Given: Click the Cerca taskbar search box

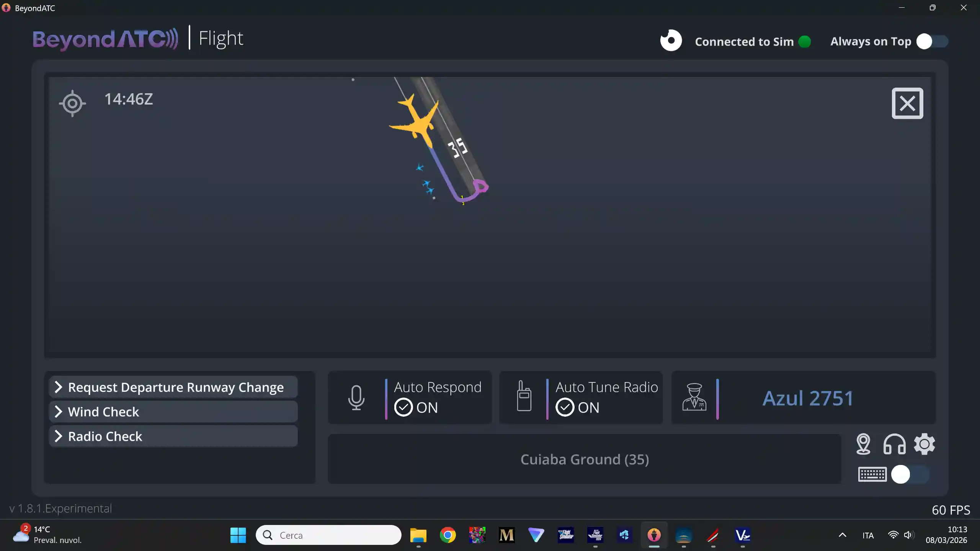Looking at the screenshot, I should [328, 535].
